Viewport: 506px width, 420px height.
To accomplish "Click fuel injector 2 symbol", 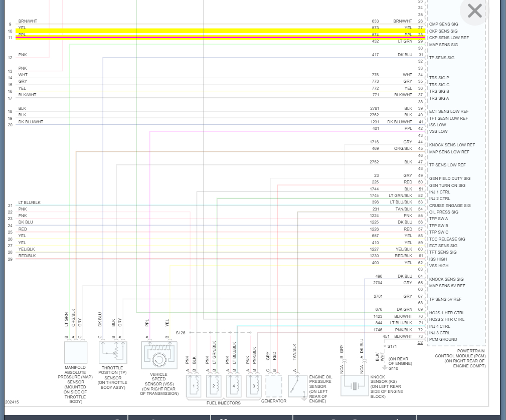I will pyautogui.click(x=214, y=386).
